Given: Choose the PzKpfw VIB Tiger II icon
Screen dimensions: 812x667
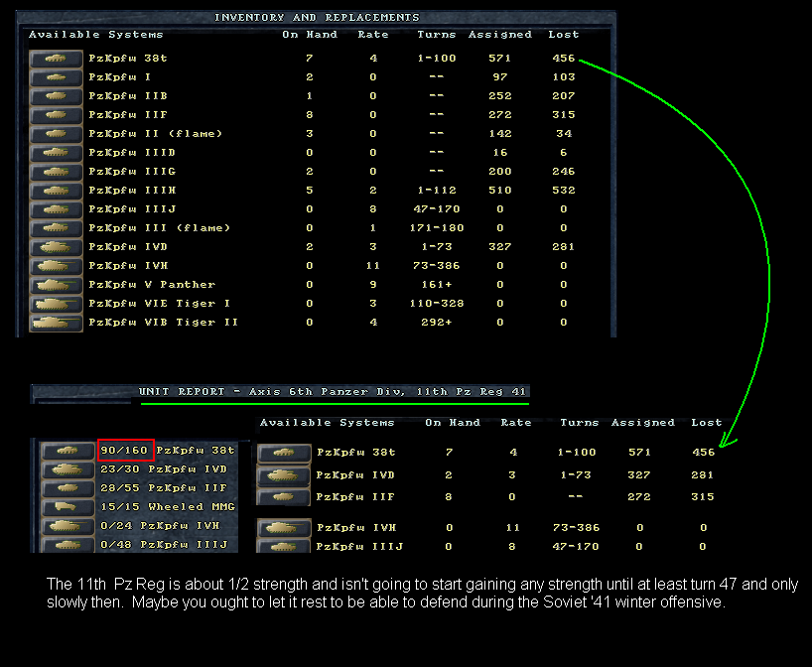Looking at the screenshot, I should coord(56,323).
